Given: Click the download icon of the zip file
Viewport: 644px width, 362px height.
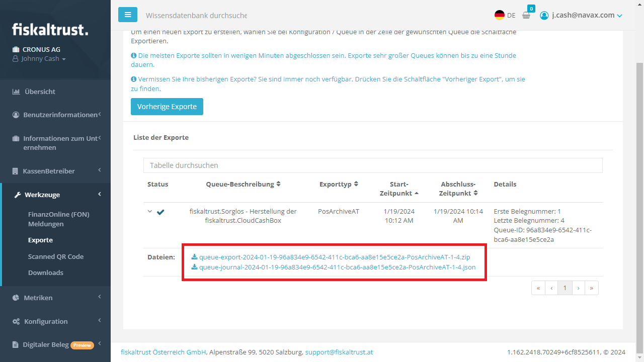Looking at the screenshot, I should click(194, 257).
